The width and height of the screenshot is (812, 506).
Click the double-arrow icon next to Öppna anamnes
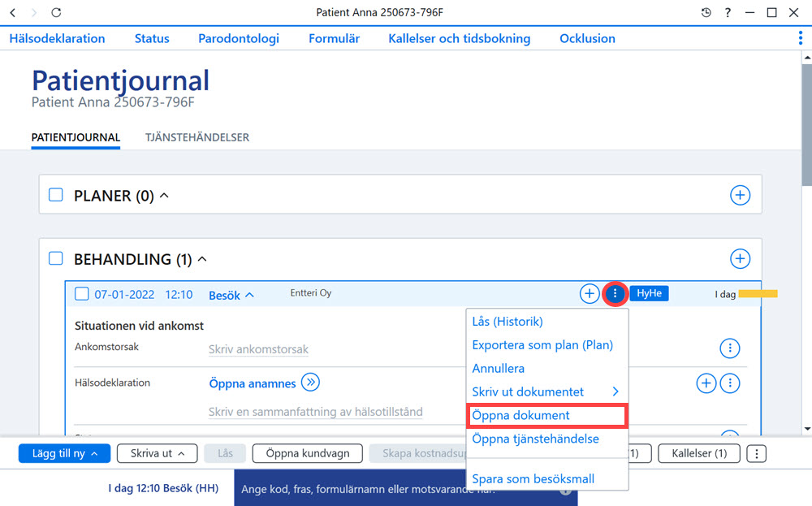click(x=310, y=383)
